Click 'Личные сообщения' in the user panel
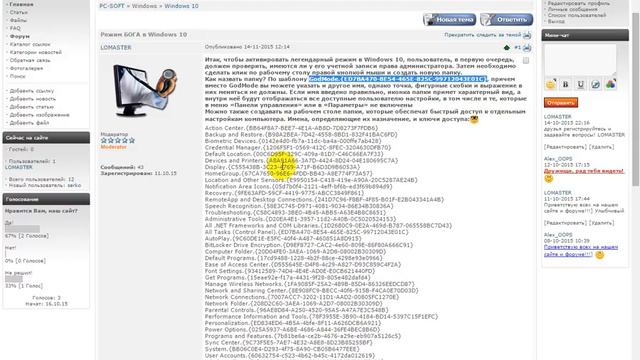Screen dimensions: 640x360 (x=573, y=9)
